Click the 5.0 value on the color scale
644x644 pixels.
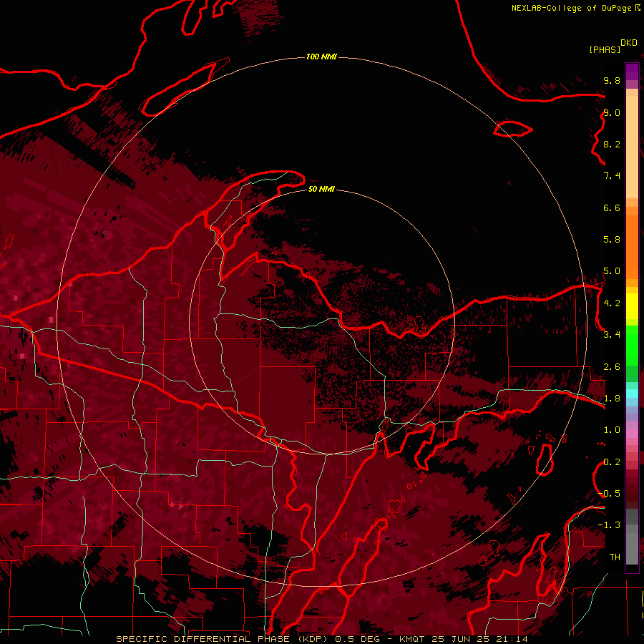[612, 271]
